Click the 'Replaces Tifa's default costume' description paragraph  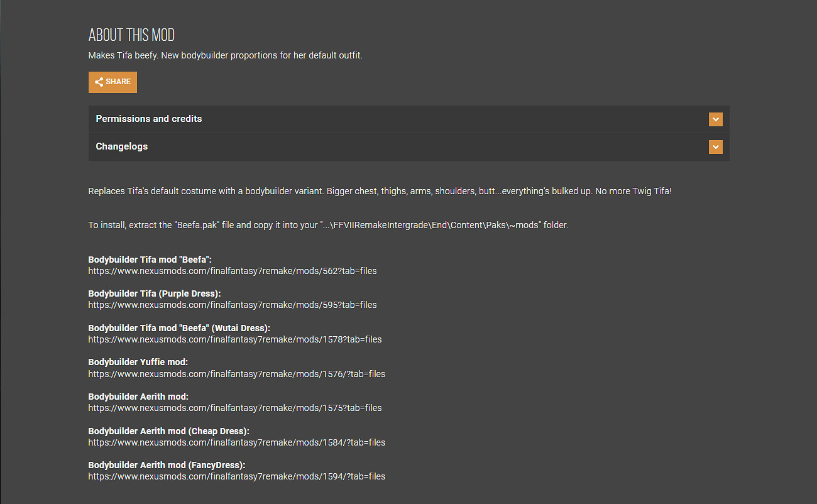click(x=380, y=191)
